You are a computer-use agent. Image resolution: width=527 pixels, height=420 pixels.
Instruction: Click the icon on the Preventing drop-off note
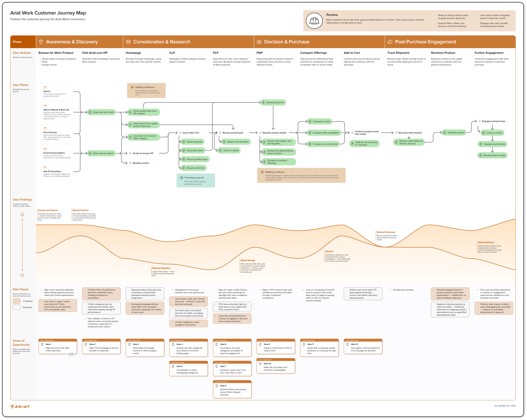click(x=181, y=178)
